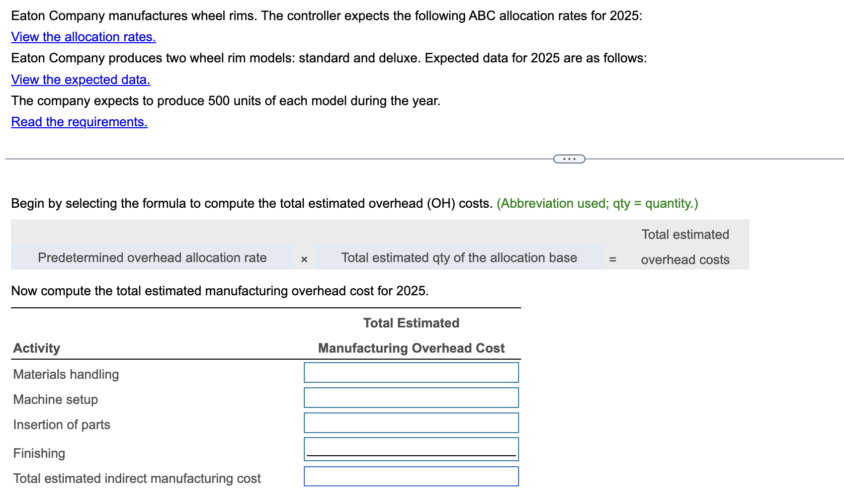Click the Materials handling cost input field
The image size is (844, 504).
411,373
